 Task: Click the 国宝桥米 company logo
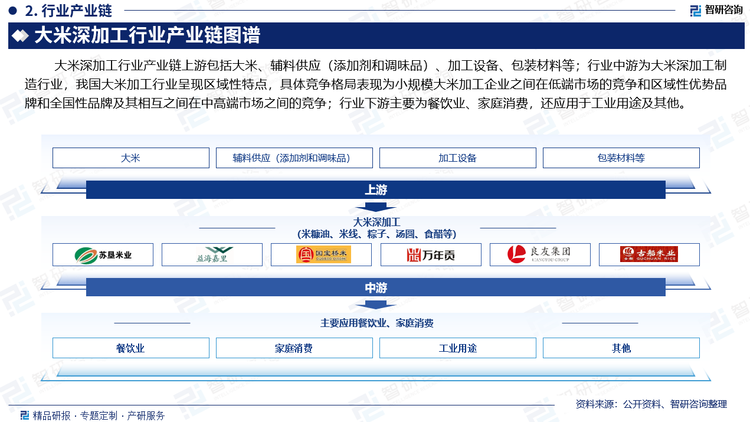(321, 255)
